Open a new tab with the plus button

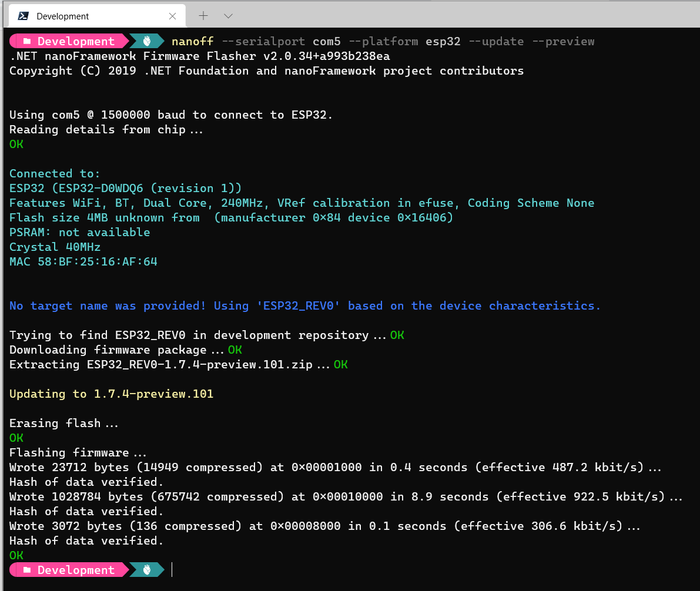pos(203,16)
